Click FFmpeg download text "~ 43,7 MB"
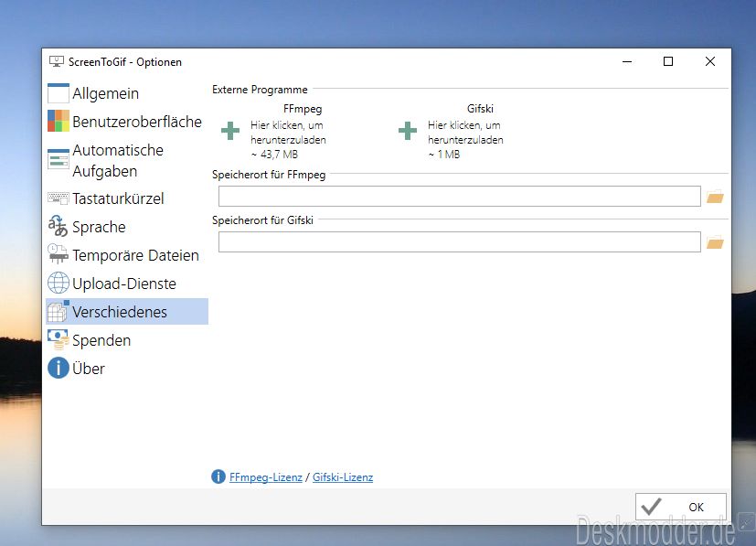 (x=274, y=155)
